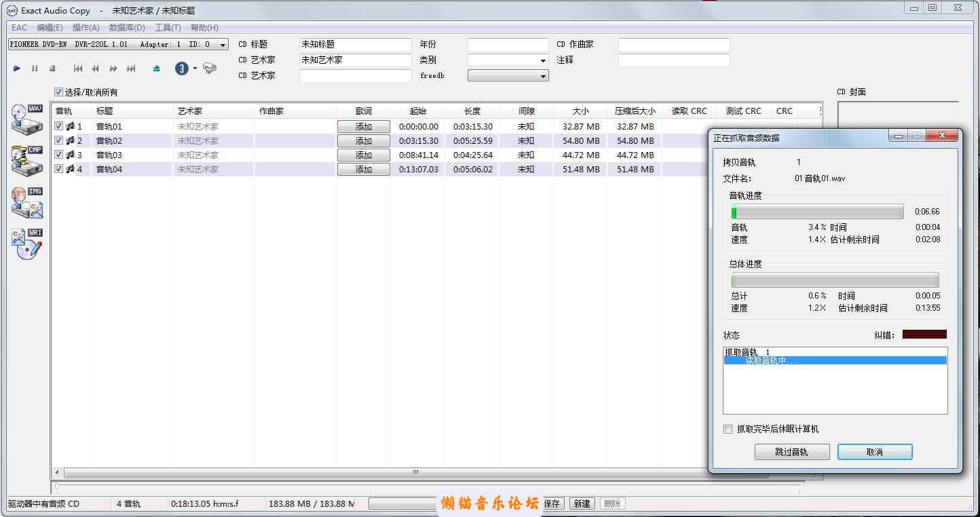Open the 工具(T) menu
Image resolution: width=980 pixels, height=517 pixels.
click(x=168, y=28)
